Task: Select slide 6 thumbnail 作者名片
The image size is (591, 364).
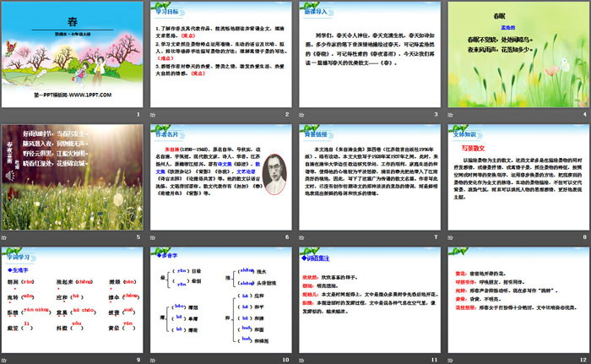Action: [x=221, y=177]
